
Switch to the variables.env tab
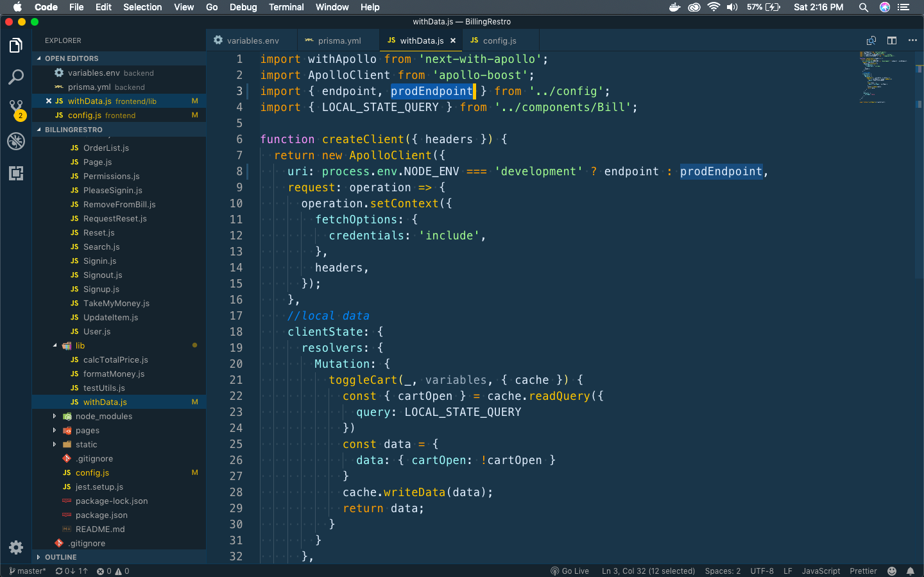[253, 40]
